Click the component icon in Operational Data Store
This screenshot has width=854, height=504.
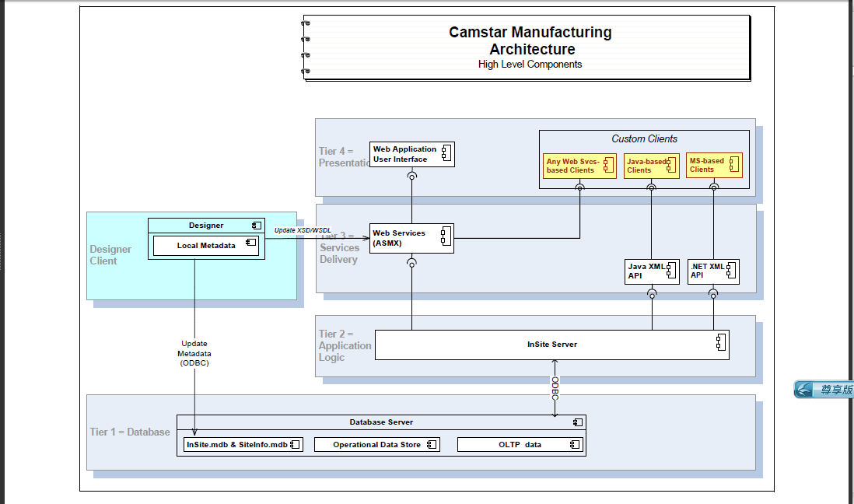tap(431, 445)
